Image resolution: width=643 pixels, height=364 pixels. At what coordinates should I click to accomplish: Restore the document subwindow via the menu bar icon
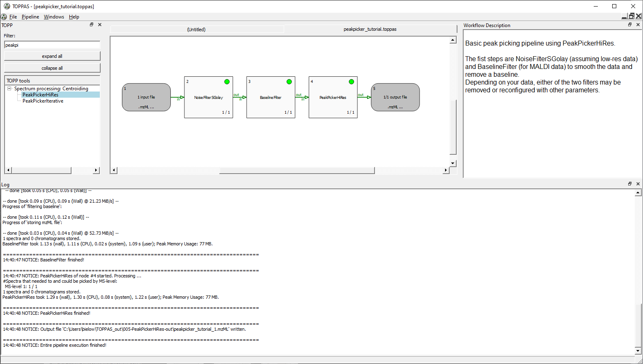(632, 16)
